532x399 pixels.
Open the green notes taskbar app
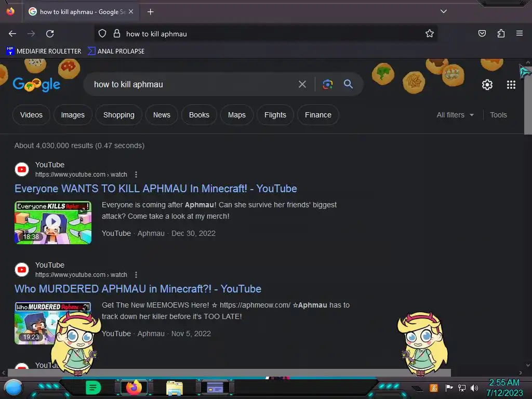[93, 388]
